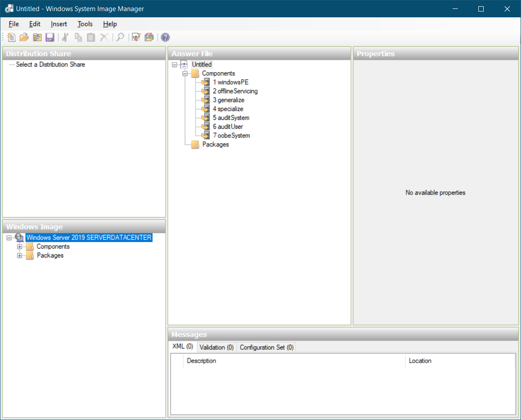Click the 7 oobeSystem pass icon
This screenshot has width=521, height=420.
[x=206, y=135]
